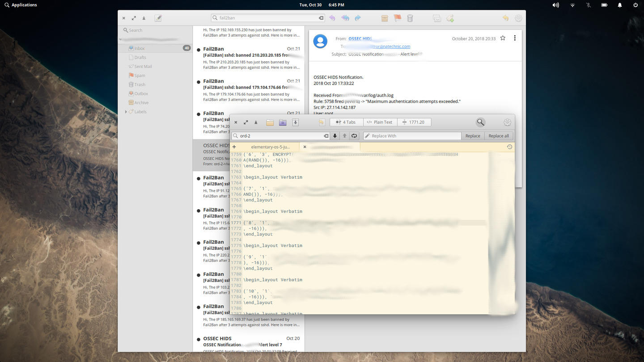The image size is (644, 362).
Task: Open the Plain Text language dropdown
Action: tap(379, 122)
